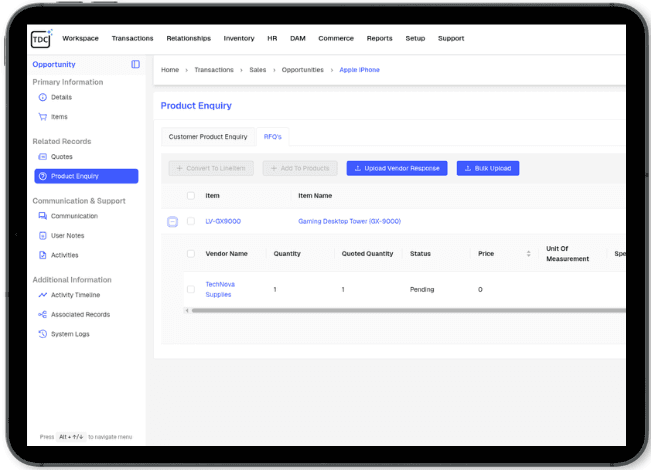Click the upload icon in Upload Vendor Response

(x=357, y=168)
